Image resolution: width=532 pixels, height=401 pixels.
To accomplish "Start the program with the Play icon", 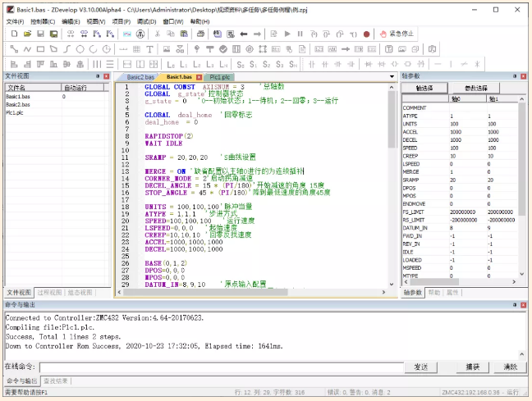I will (287, 34).
